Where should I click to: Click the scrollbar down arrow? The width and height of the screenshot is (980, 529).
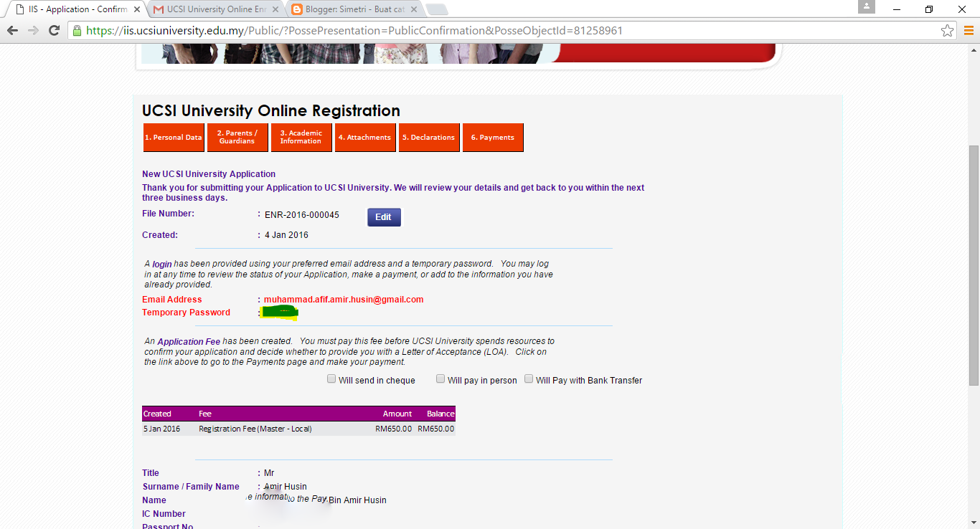coord(974,523)
